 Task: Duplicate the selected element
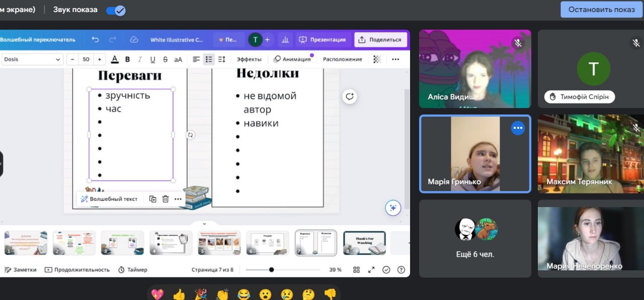point(152,199)
